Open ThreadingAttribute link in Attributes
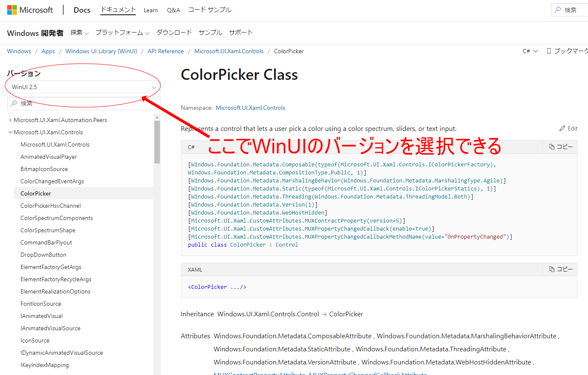Screen dimensions: 588x375 click(431, 349)
